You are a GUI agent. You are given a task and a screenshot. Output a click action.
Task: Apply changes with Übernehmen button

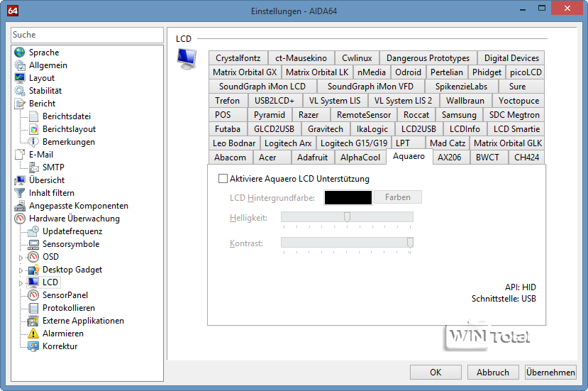click(x=550, y=373)
